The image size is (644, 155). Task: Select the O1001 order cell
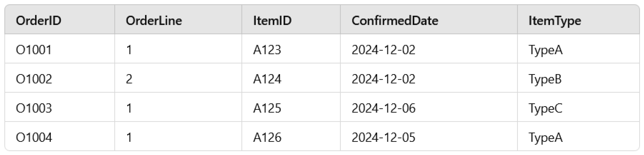(34, 50)
